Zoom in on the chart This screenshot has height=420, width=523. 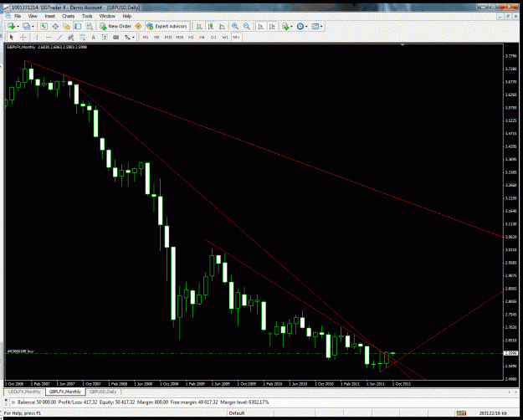tap(235, 26)
